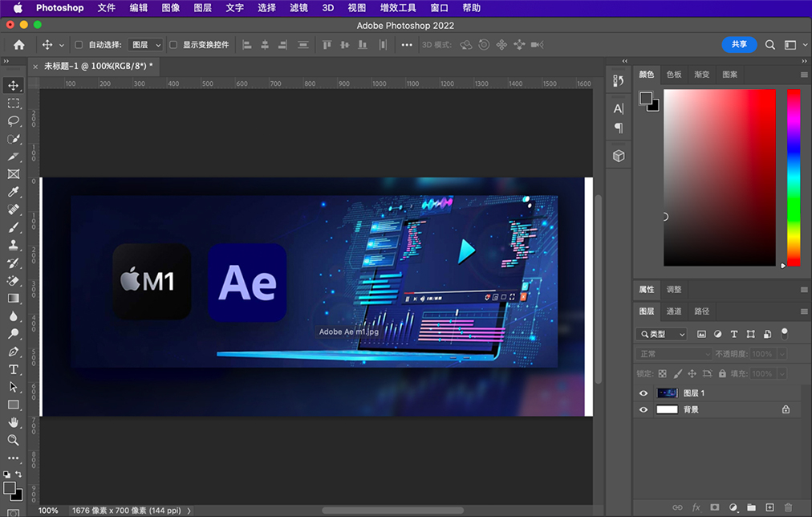Open the 滤镜 menu

pos(298,7)
